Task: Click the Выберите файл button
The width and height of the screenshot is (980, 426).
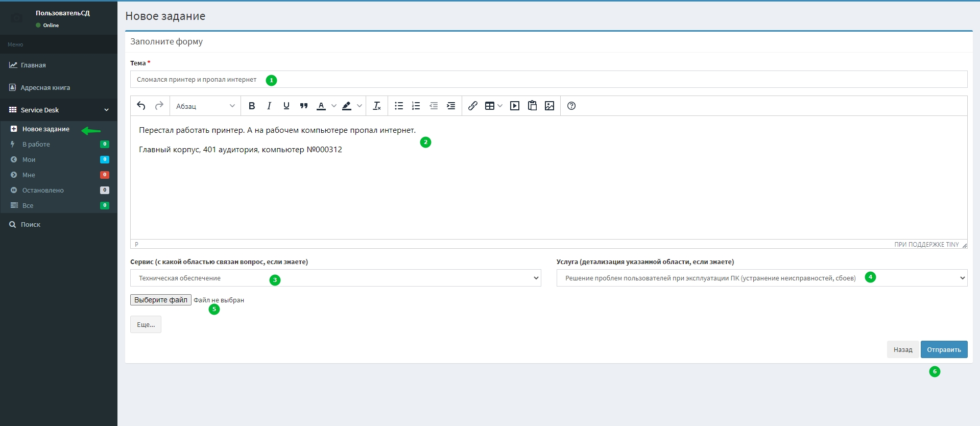Action: 161,300
